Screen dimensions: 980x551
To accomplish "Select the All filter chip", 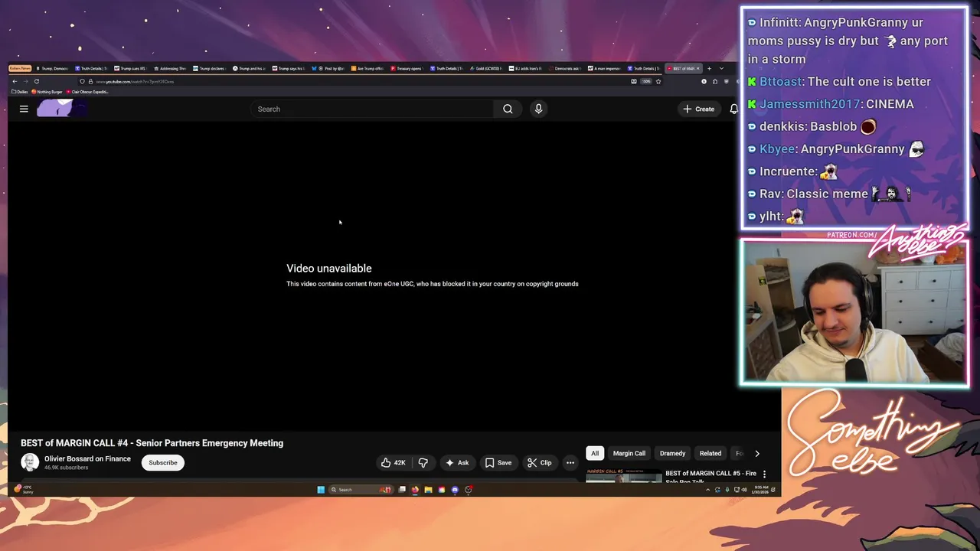I will point(595,453).
